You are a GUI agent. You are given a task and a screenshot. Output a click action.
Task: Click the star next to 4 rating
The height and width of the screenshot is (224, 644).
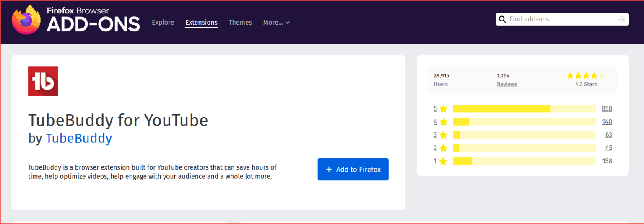(444, 122)
